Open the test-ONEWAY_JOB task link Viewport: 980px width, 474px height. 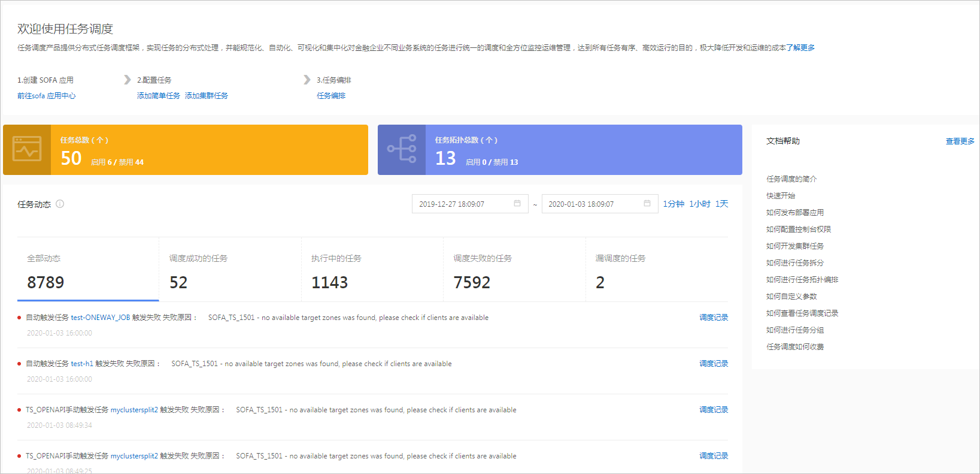pyautogui.click(x=100, y=318)
